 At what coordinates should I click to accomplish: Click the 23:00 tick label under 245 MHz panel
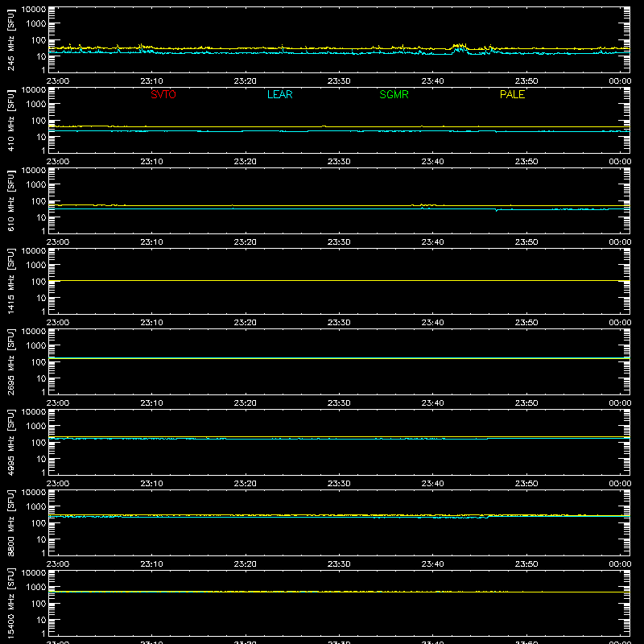58,81
